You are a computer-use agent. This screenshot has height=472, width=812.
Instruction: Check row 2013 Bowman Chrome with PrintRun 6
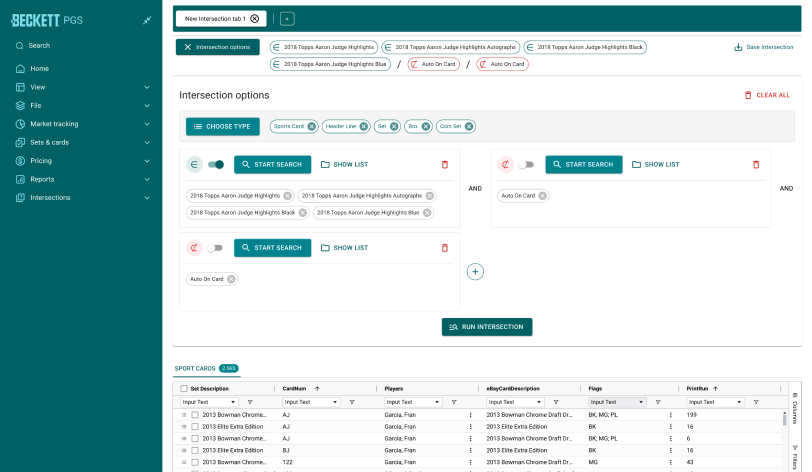(195, 439)
